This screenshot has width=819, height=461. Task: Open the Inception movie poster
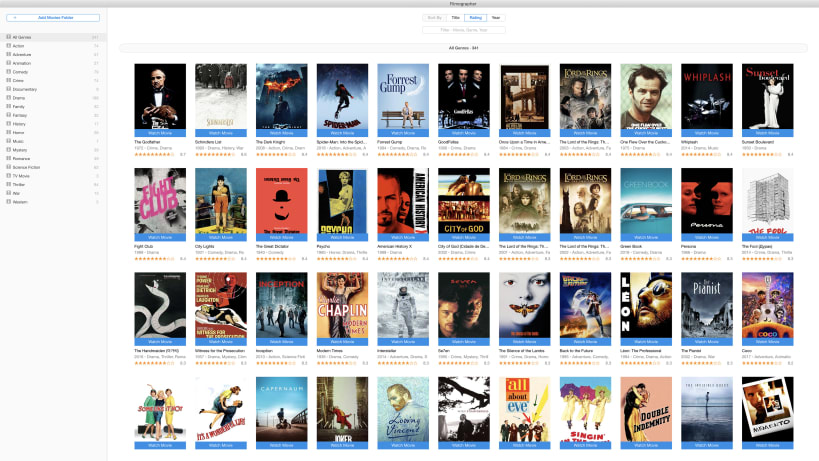[x=282, y=305]
